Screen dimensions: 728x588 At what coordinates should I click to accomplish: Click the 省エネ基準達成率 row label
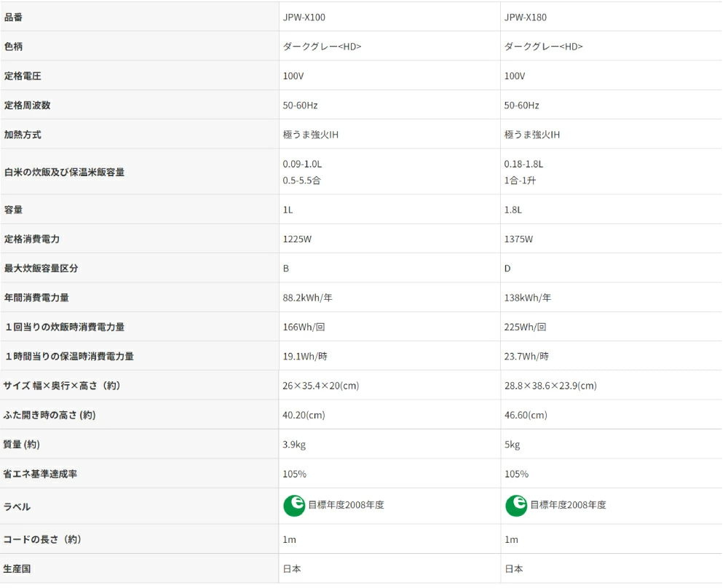point(40,474)
